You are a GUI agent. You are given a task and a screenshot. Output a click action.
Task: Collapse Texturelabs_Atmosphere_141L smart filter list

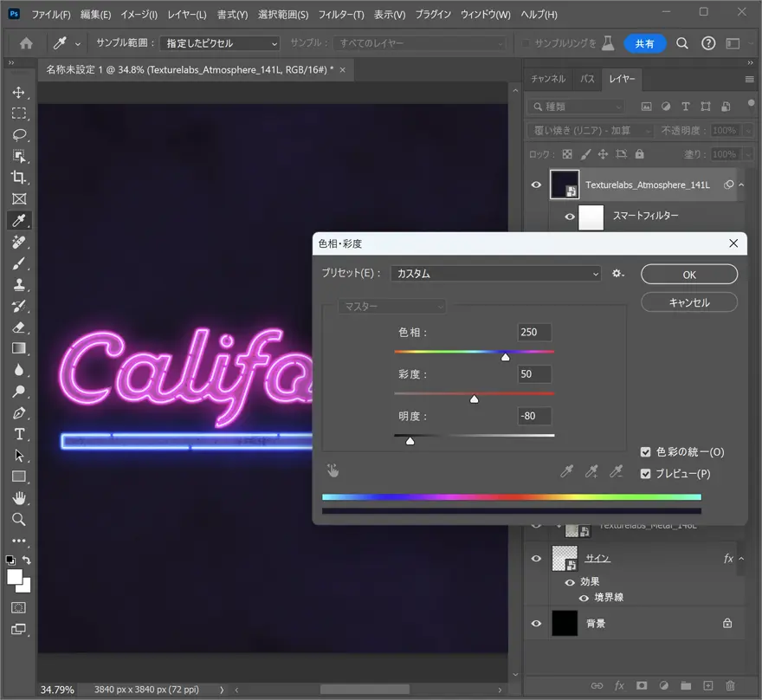click(741, 185)
